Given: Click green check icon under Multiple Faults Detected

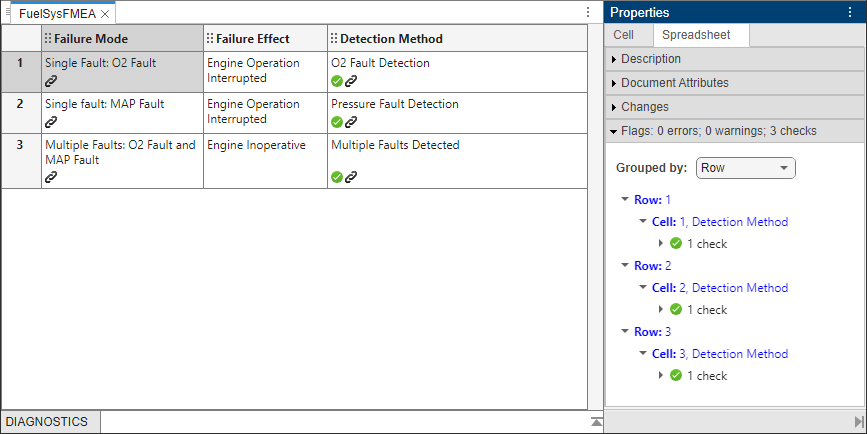Looking at the screenshot, I should coord(337,177).
